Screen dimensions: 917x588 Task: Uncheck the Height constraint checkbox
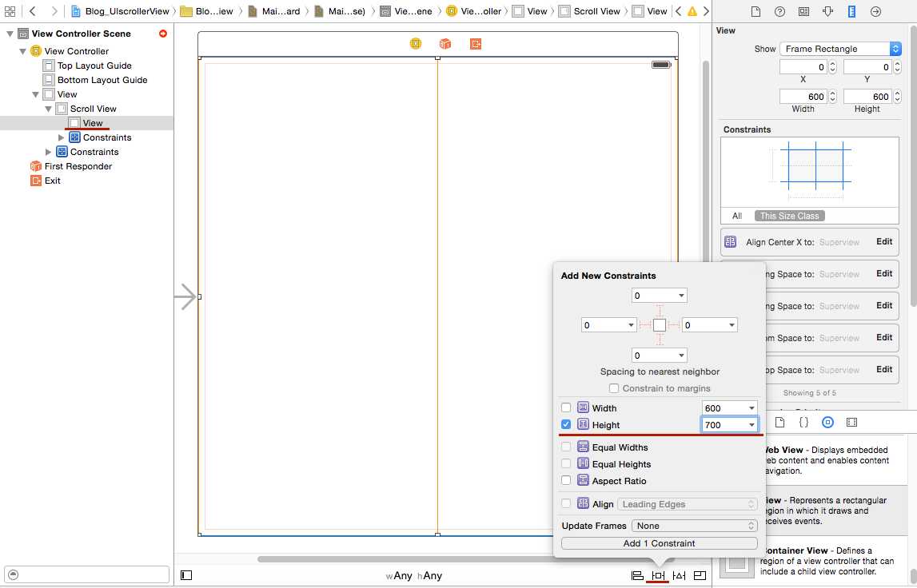tap(566, 424)
